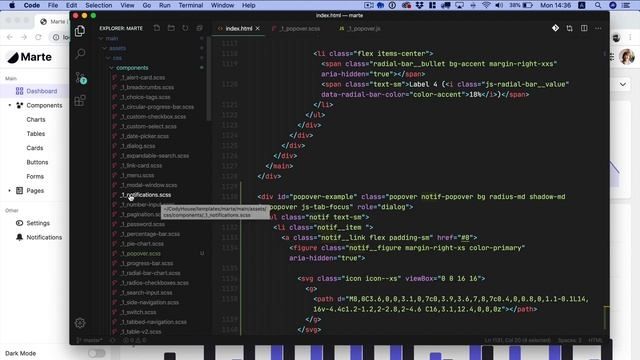Open Cards link in Marte sidebar
The width and height of the screenshot is (640, 360).
[35, 148]
